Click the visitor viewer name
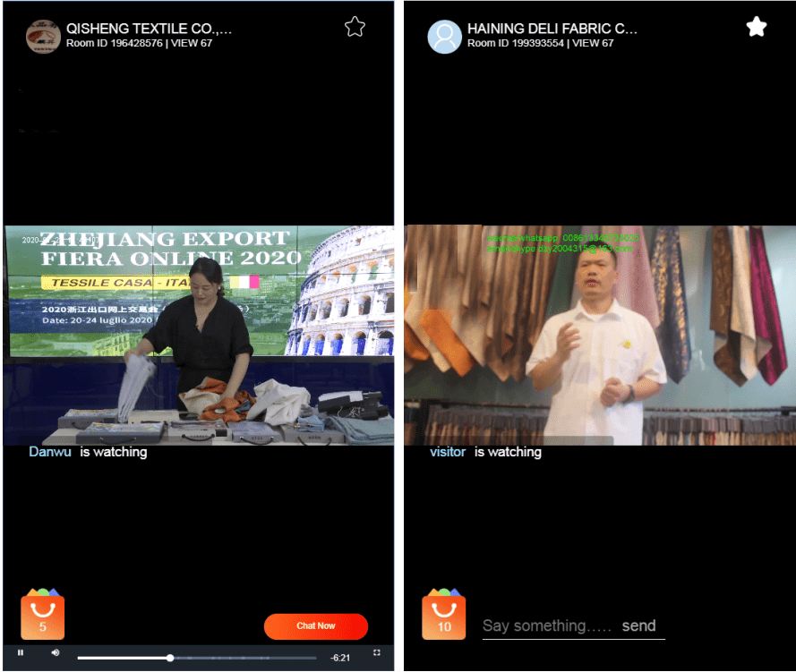The width and height of the screenshot is (796, 672). (447, 452)
